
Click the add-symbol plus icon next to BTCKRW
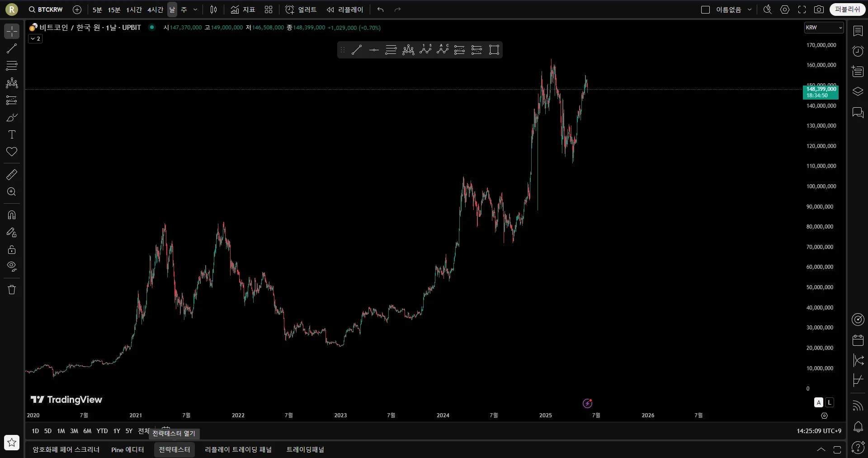77,10
